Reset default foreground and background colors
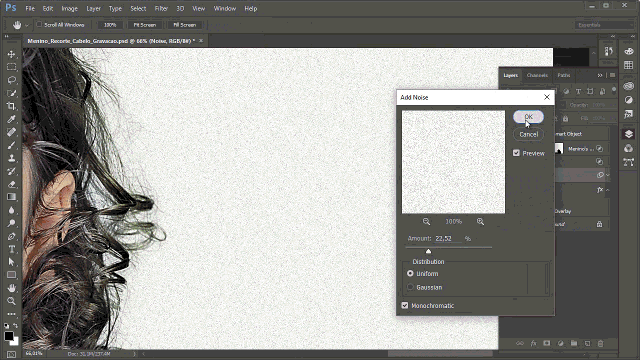The height and width of the screenshot is (360, 640). (6, 326)
